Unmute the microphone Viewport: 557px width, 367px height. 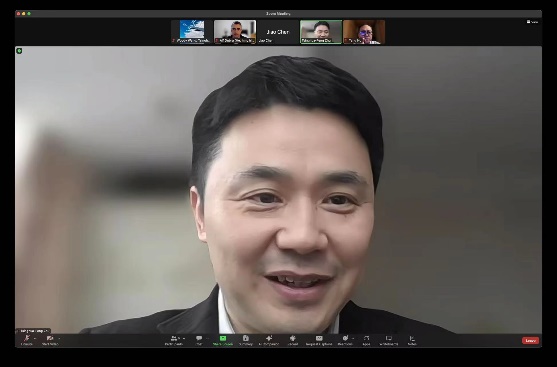tap(26, 338)
